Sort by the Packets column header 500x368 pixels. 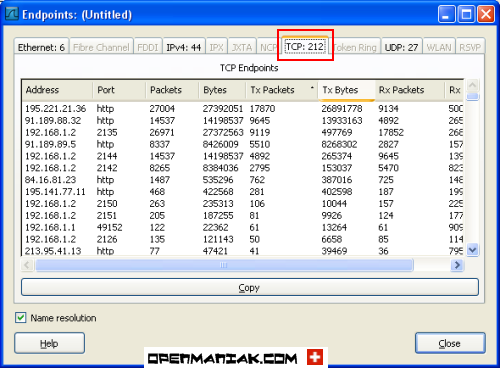tap(172, 90)
